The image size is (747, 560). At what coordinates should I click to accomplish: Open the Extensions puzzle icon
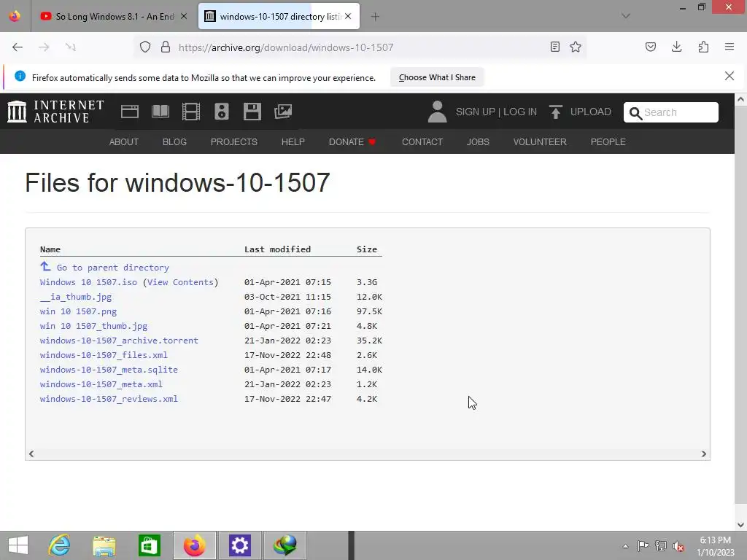coord(703,47)
